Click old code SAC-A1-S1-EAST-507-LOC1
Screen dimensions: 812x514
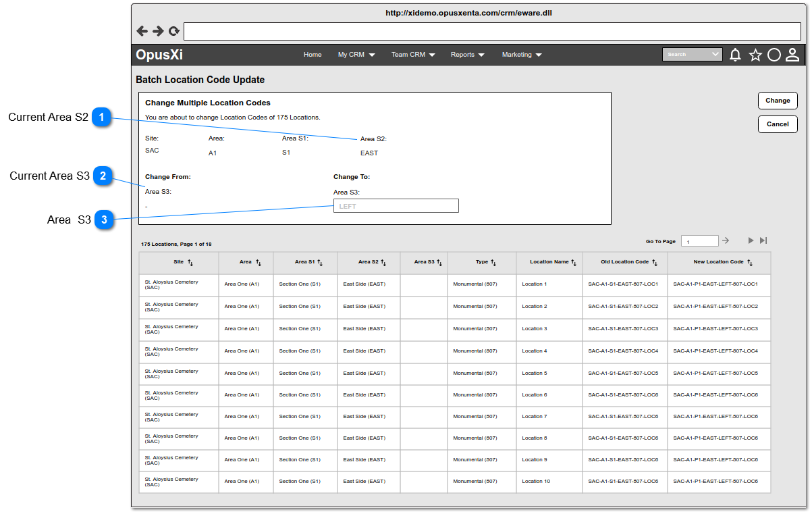(x=623, y=284)
